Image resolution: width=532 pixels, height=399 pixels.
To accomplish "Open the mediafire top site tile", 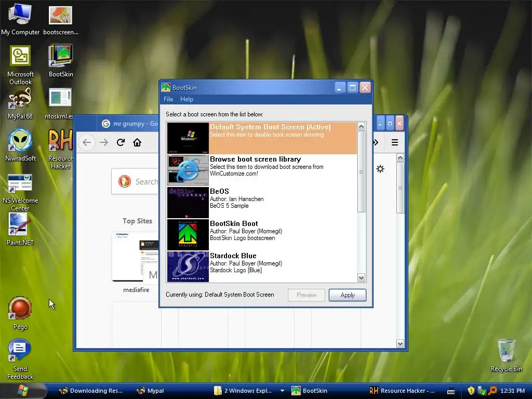I will [x=136, y=262].
